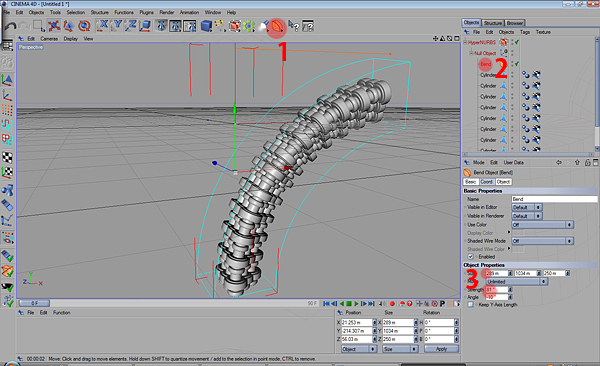Open the Visible in Renderer dropdown
600x366 pixels.
tap(527, 216)
